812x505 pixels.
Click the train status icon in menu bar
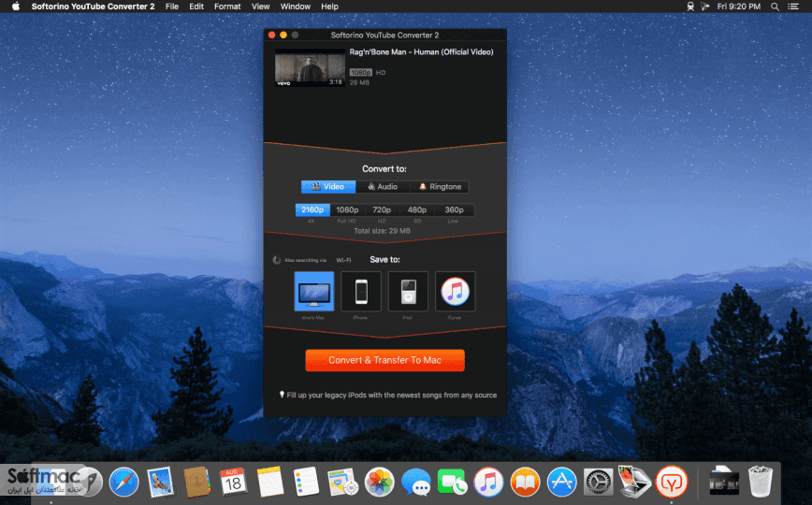point(690,7)
